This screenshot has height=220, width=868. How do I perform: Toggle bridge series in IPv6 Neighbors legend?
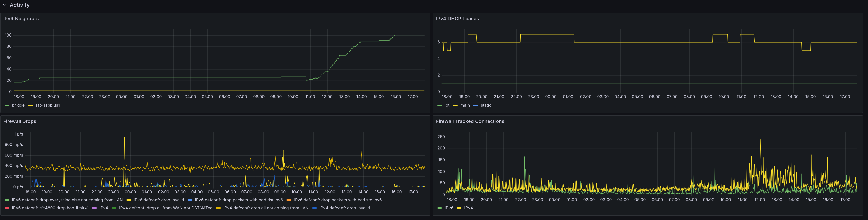[18, 105]
